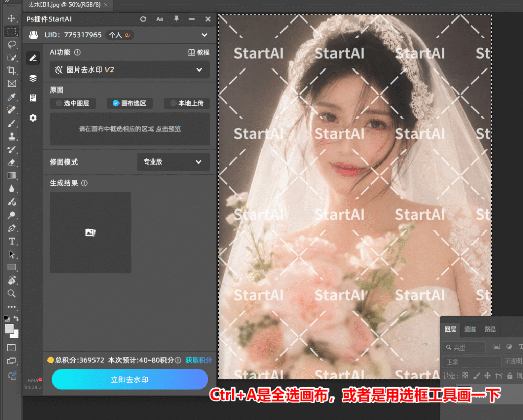The height and width of the screenshot is (420, 523).
Task: Open the 教程 tutorial link
Action: (x=199, y=52)
